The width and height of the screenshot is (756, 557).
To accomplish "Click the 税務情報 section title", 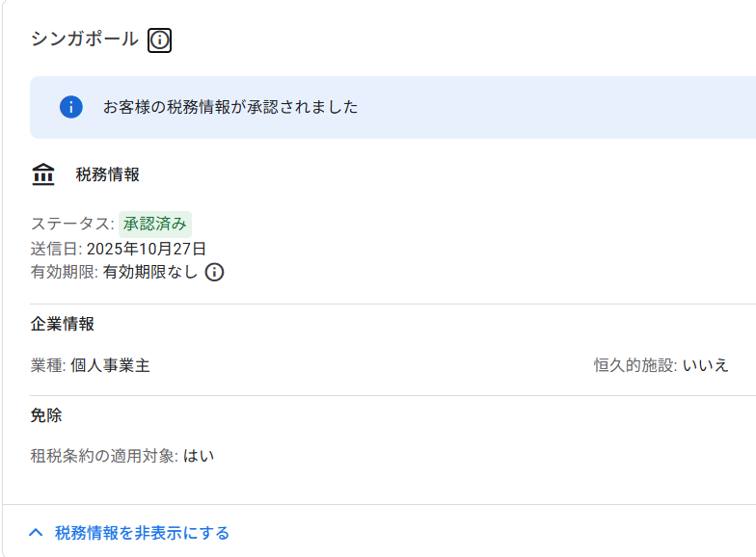I will [x=108, y=174].
